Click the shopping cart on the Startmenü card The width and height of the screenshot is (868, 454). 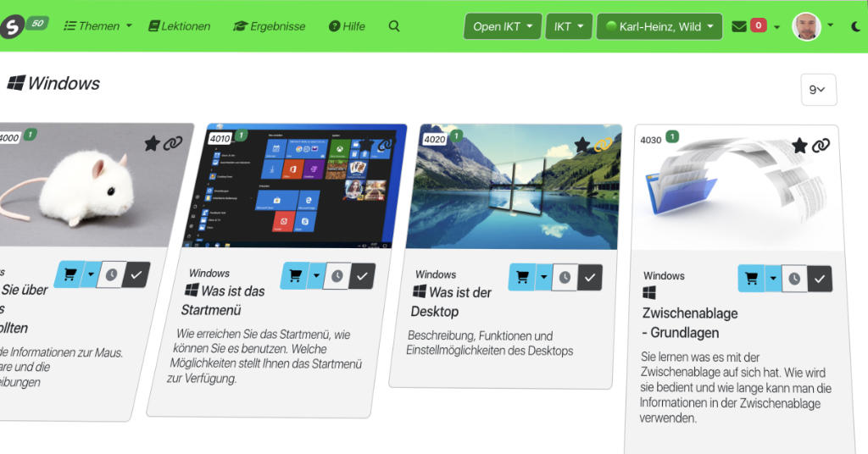[x=295, y=275]
